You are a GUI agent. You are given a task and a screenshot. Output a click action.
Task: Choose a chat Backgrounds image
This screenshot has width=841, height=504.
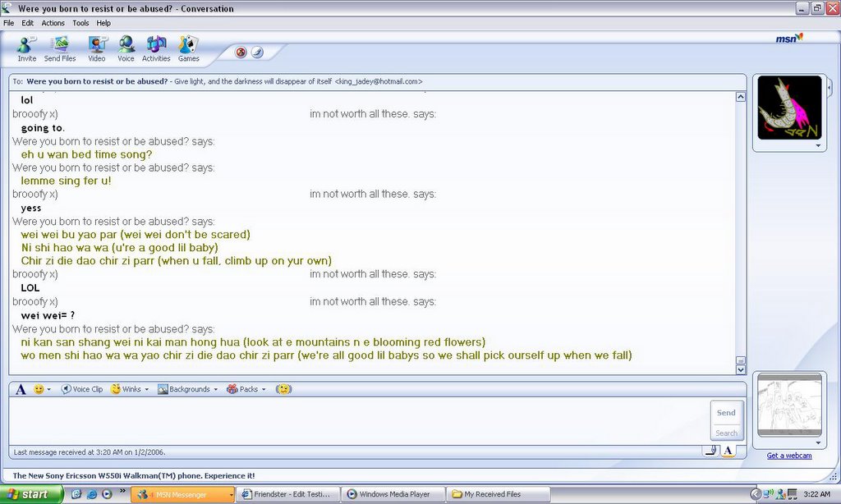click(184, 389)
